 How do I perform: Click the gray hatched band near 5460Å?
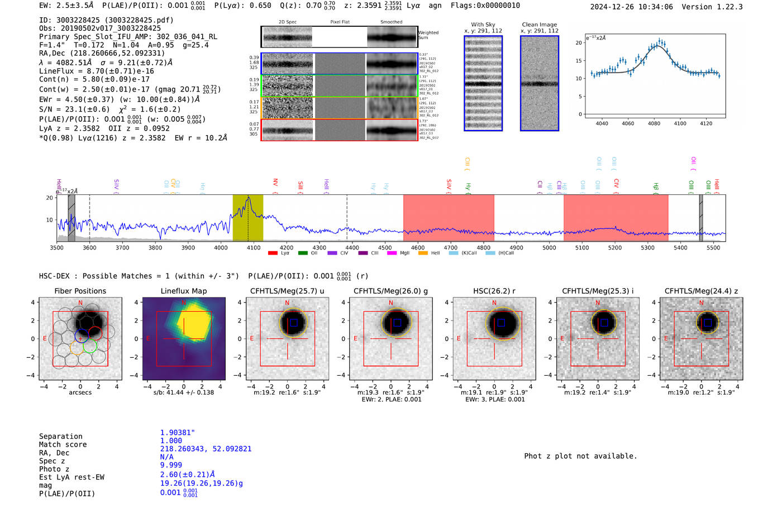click(701, 218)
